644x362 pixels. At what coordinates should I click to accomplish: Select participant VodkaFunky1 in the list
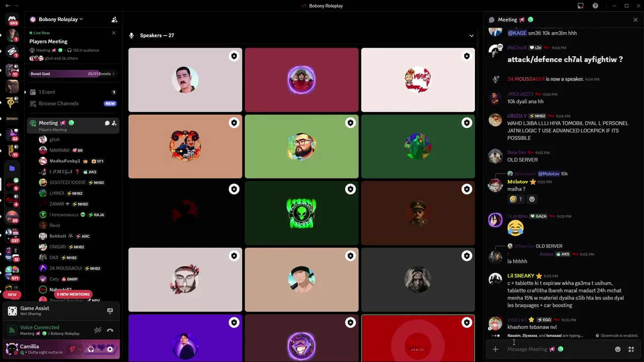tap(78, 161)
